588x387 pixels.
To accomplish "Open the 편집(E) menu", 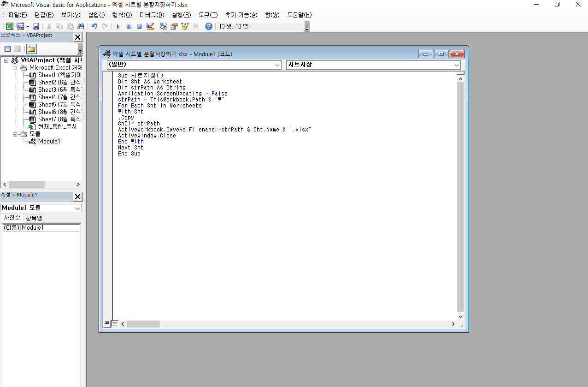I will (x=44, y=15).
